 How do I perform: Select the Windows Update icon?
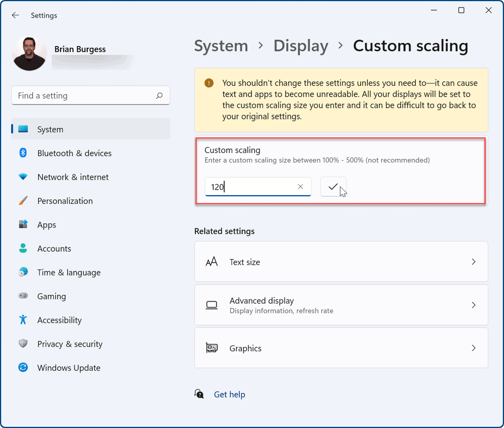click(23, 367)
